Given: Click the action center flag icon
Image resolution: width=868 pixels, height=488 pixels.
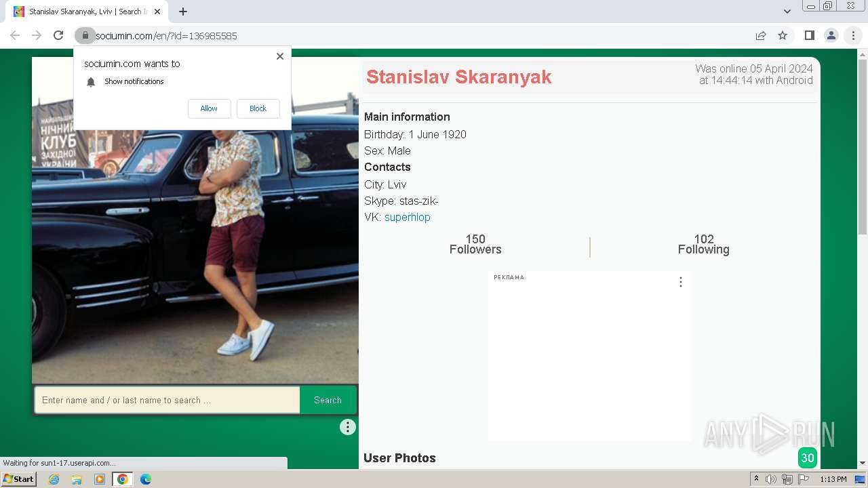Looking at the screenshot, I should coord(804,479).
